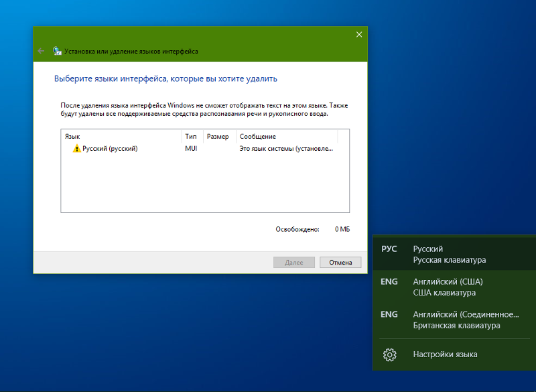Click the 0 МБ freed space value
The image size is (536, 392).
(342, 229)
